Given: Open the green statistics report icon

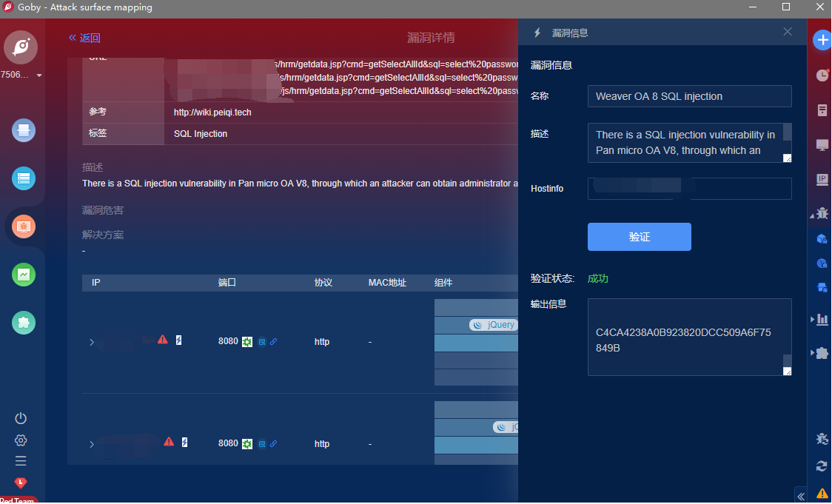Looking at the screenshot, I should [24, 275].
